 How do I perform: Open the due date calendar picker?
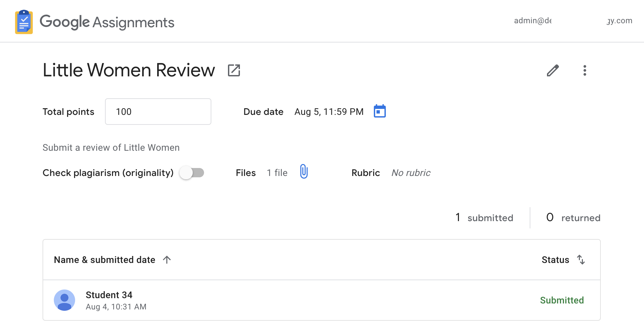379,111
